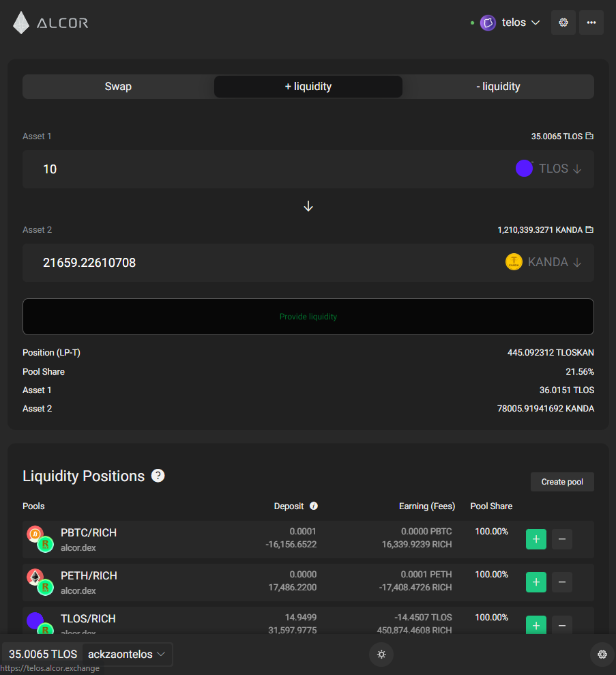Switch to the - liquidity tab
This screenshot has width=616, height=675.
[498, 87]
